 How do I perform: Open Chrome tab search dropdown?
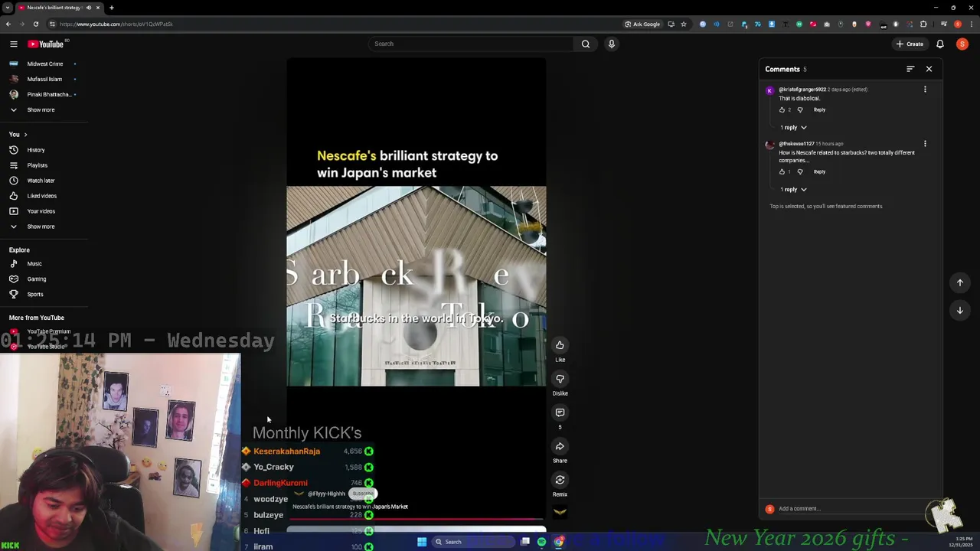7,8
